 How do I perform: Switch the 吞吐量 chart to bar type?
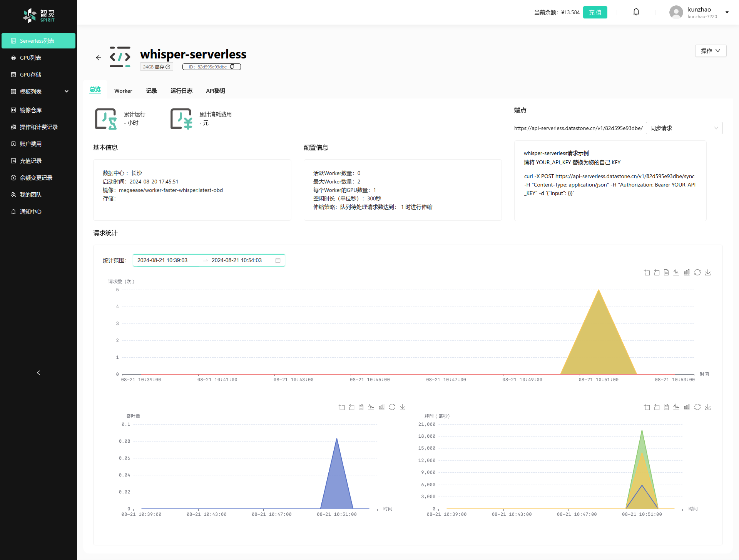pyautogui.click(x=381, y=407)
